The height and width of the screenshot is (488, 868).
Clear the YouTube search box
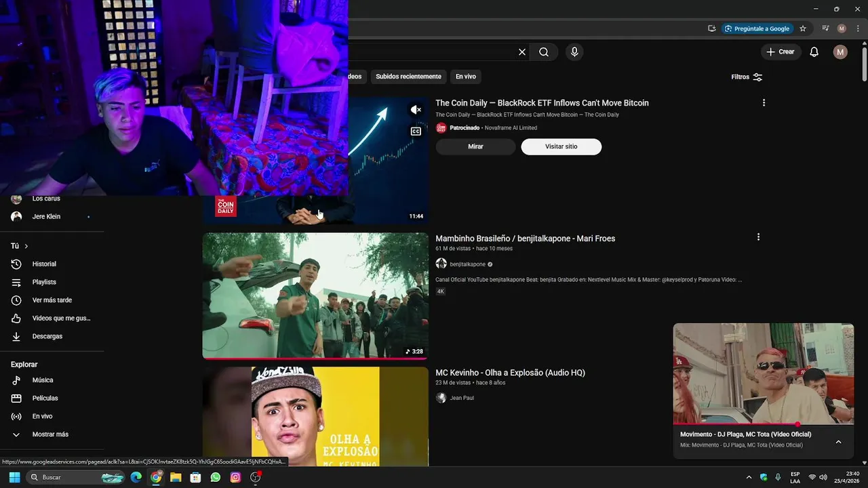coord(522,52)
